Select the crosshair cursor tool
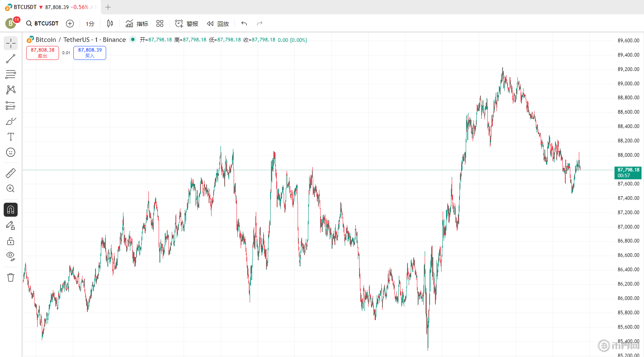The width and height of the screenshot is (644, 357). pos(11,43)
